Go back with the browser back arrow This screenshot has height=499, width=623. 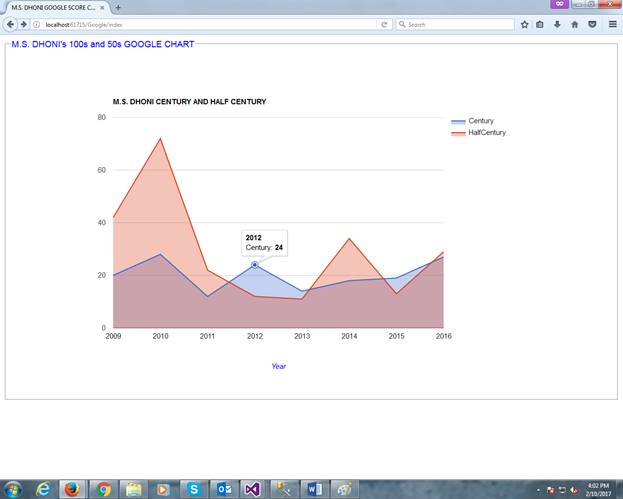coord(10,24)
